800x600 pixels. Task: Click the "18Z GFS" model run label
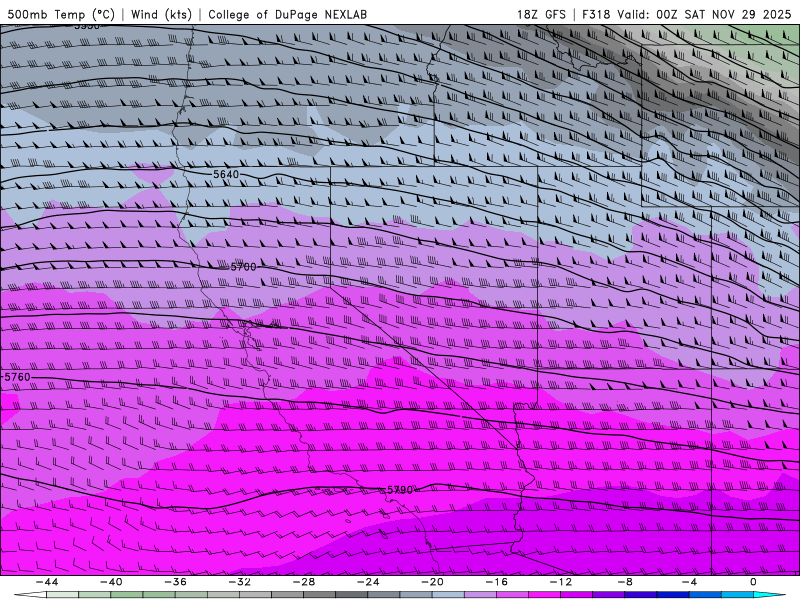(541, 14)
